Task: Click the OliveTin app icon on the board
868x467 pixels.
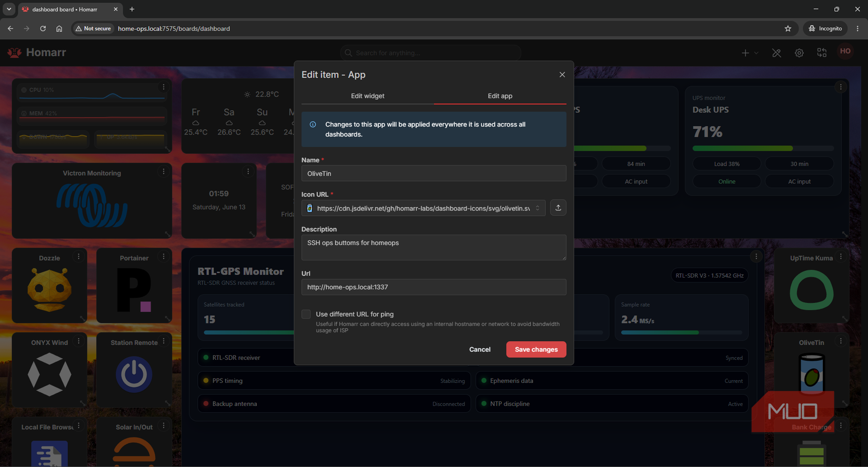Action: click(812, 374)
